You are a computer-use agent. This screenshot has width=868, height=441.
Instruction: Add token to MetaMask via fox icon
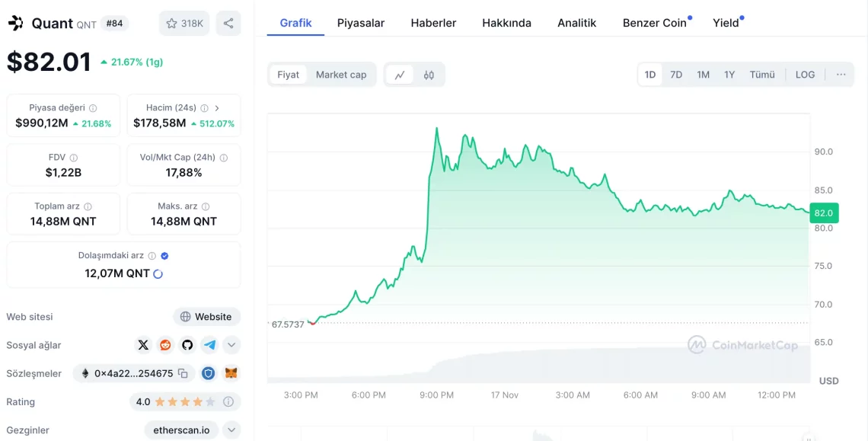231,373
